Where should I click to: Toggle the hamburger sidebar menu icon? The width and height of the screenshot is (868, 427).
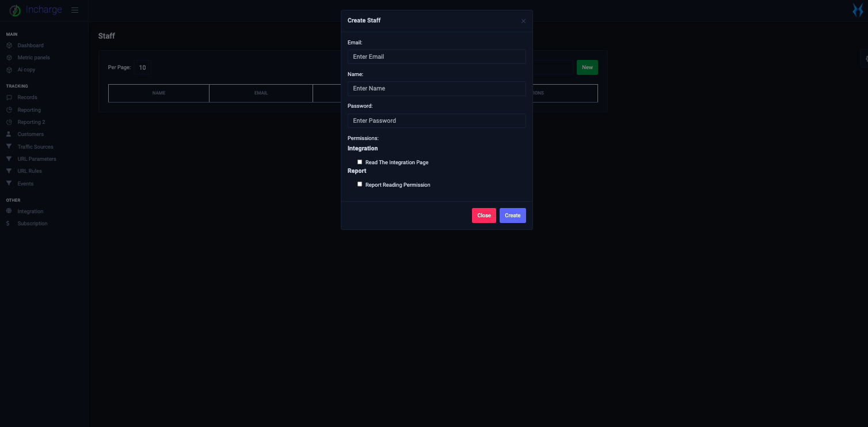coord(75,10)
